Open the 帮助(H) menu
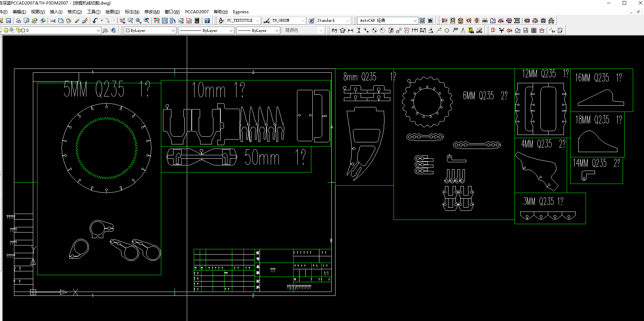This screenshot has width=644, height=321. pos(221,12)
